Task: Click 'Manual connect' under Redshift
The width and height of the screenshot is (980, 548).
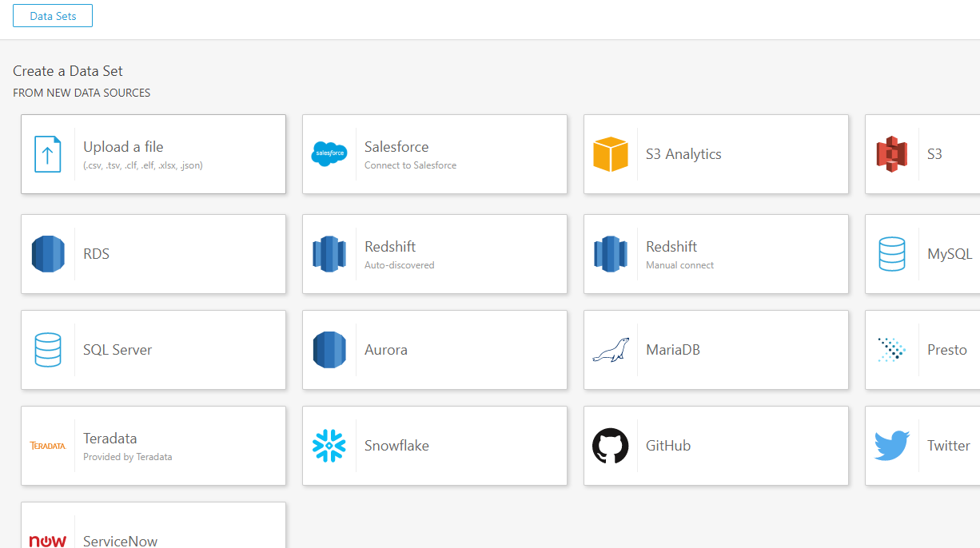Action: pyautogui.click(x=680, y=265)
